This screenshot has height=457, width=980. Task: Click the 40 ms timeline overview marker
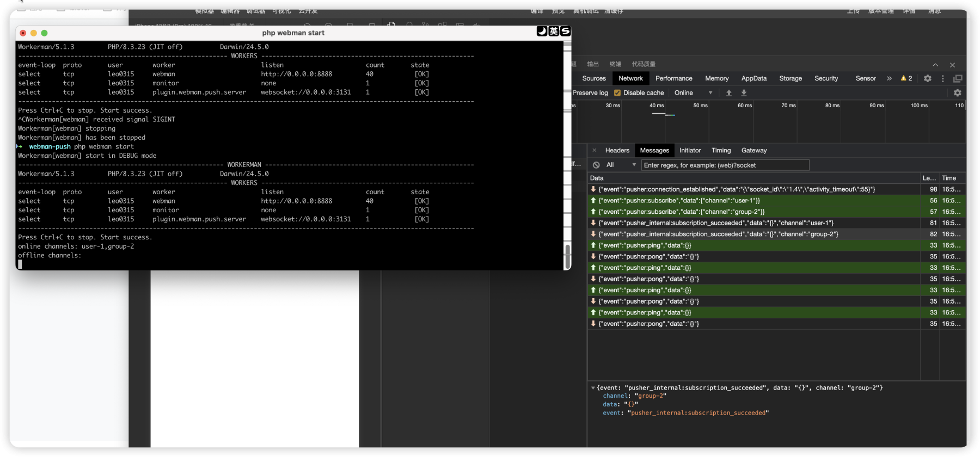coord(657,106)
